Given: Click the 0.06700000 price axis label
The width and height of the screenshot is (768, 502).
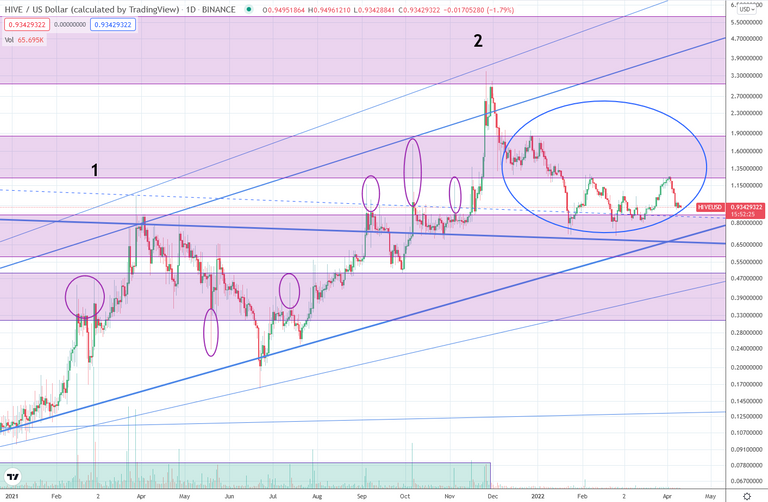Looking at the screenshot, I should click(x=746, y=481).
